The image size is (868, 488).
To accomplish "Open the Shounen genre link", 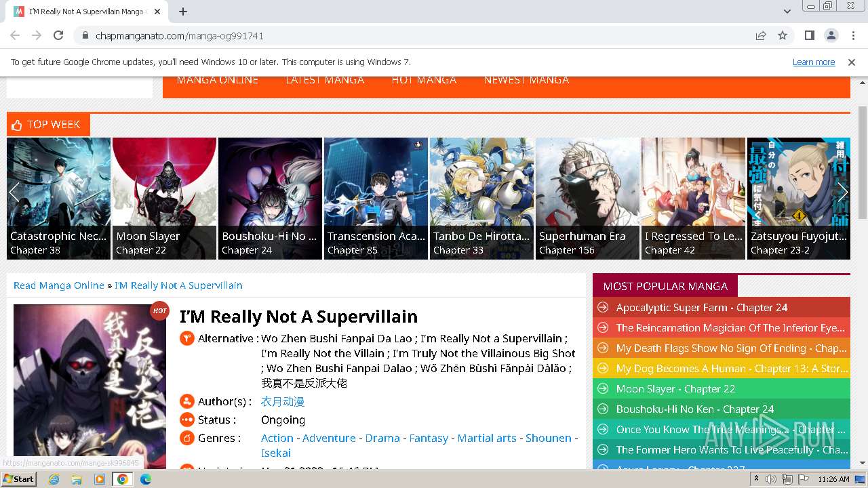I will pyautogui.click(x=549, y=438).
